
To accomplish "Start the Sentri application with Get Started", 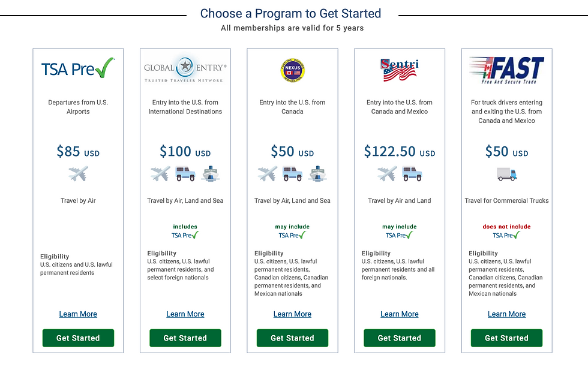I will point(400,338).
